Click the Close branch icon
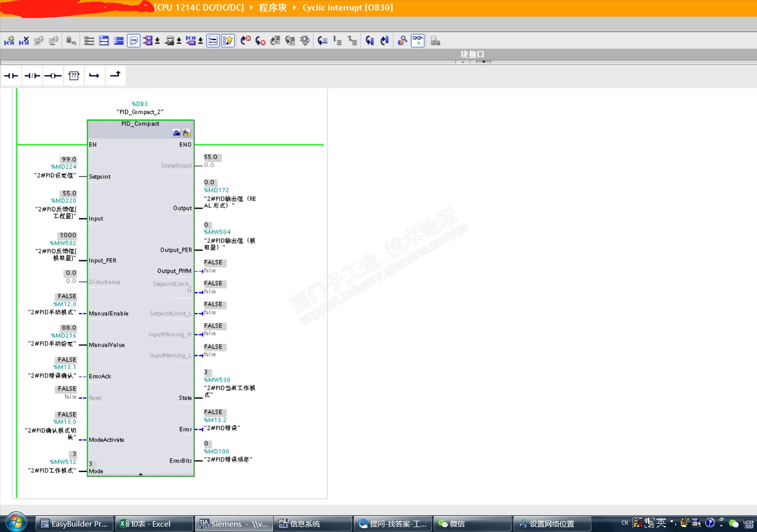Image resolution: width=757 pixels, height=532 pixels. tap(115, 76)
